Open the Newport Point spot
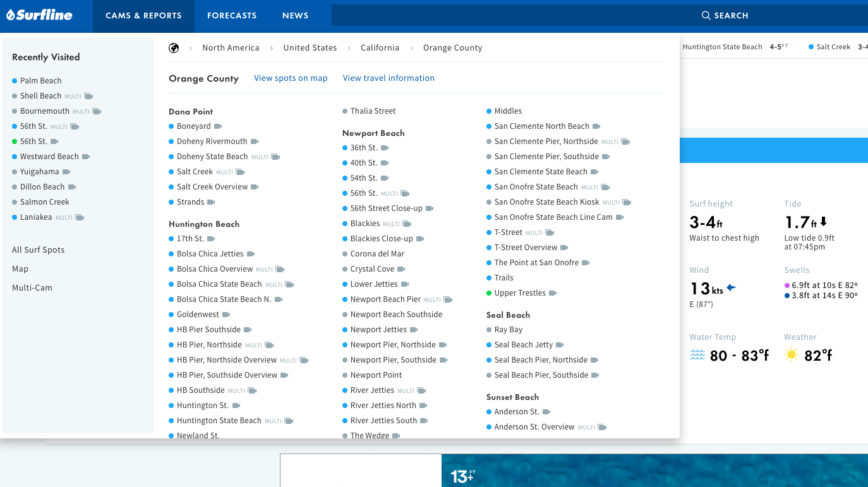The image size is (868, 487). click(x=376, y=375)
